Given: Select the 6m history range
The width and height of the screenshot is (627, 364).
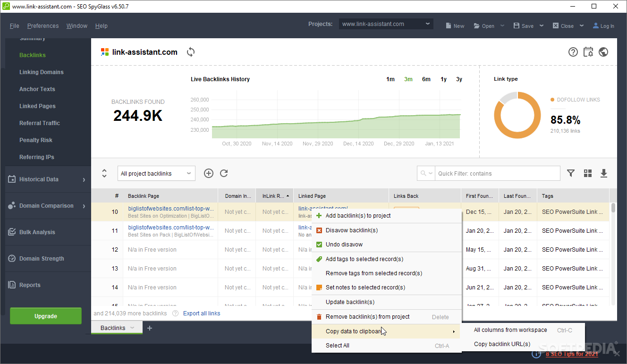Looking at the screenshot, I should [426, 79].
